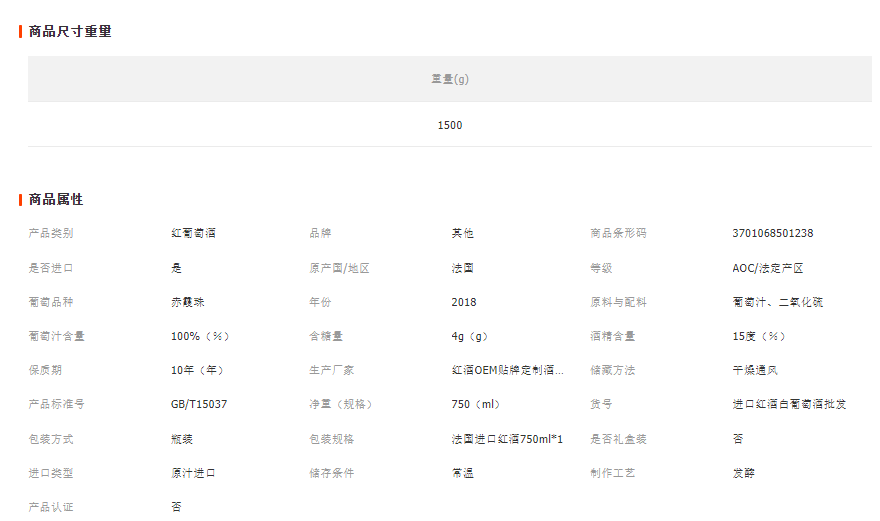The width and height of the screenshot is (880, 521).
Task: Click the origin country value 法国
Action: [x=462, y=268]
